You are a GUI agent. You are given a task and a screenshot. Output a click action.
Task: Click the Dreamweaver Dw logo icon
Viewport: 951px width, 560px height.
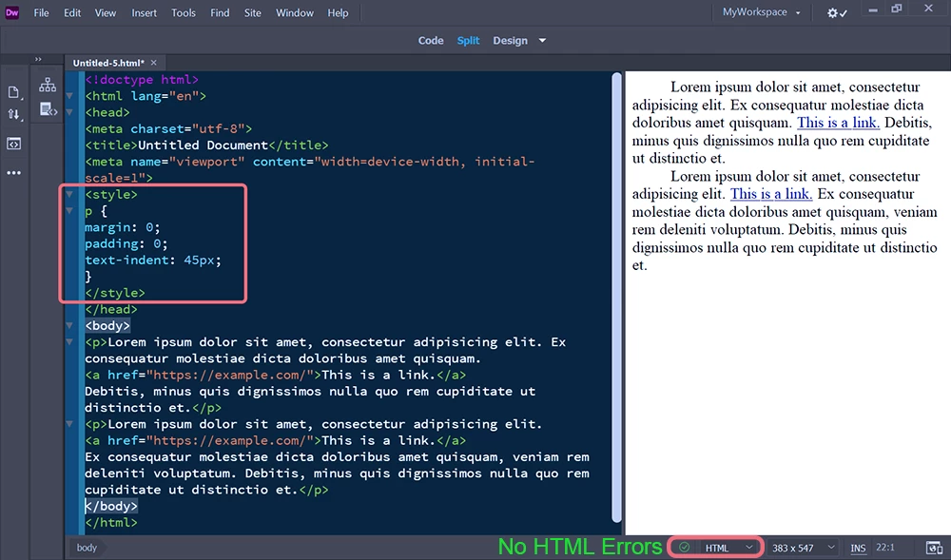(12, 12)
